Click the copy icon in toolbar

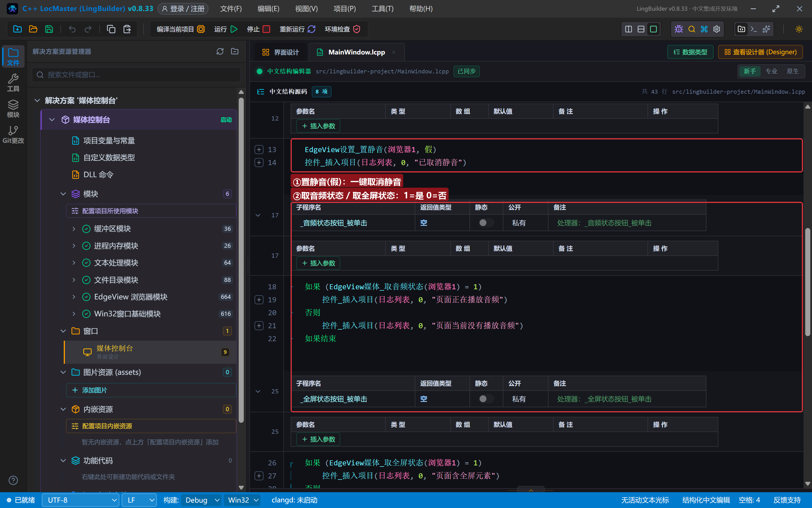(111, 29)
